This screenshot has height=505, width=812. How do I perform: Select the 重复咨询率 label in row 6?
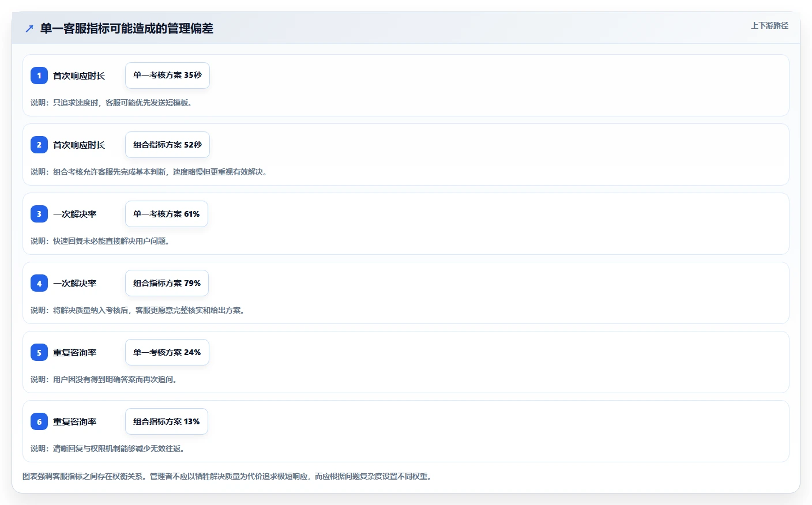pos(75,421)
